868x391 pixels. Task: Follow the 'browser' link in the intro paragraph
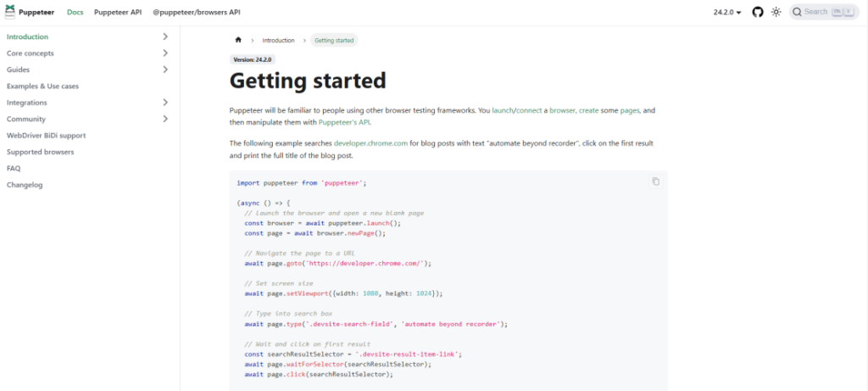(x=563, y=111)
